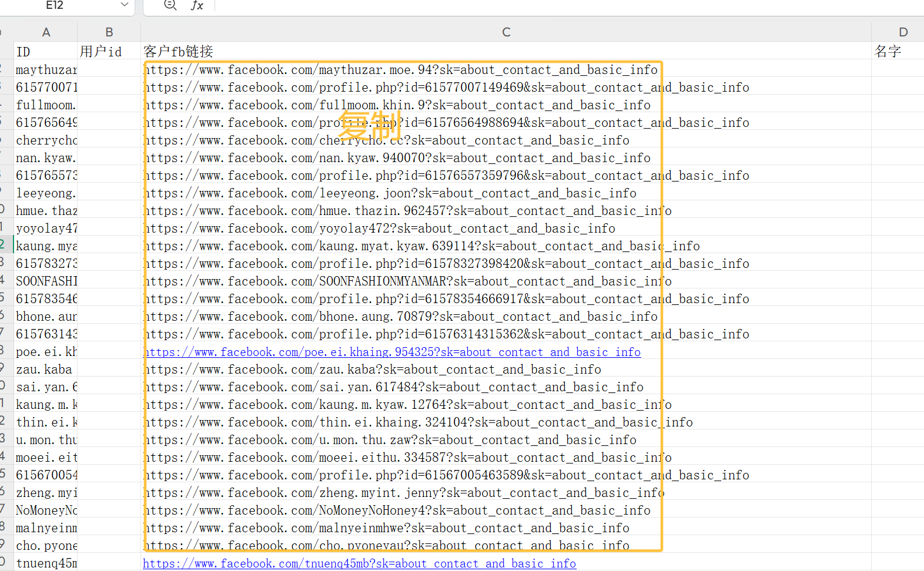Open the insert function fx icon
Viewport: 924px width, 571px height.
click(197, 5)
